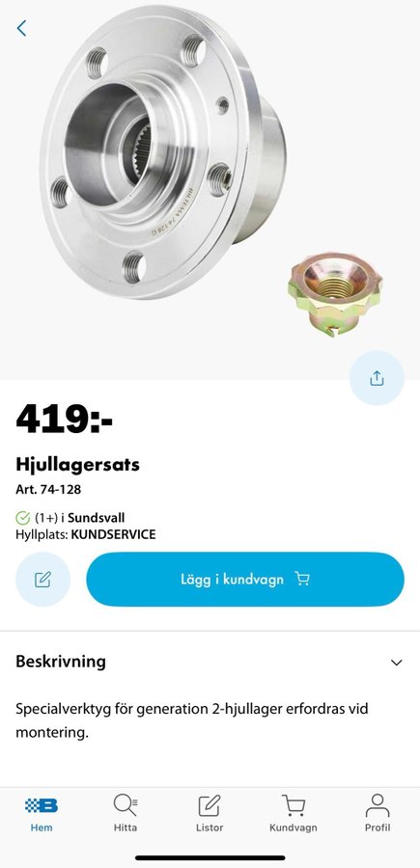Viewport: 420px width, 868px height.
Task: Go to the Kundvagn cart tab
Action: pyautogui.click(x=294, y=813)
